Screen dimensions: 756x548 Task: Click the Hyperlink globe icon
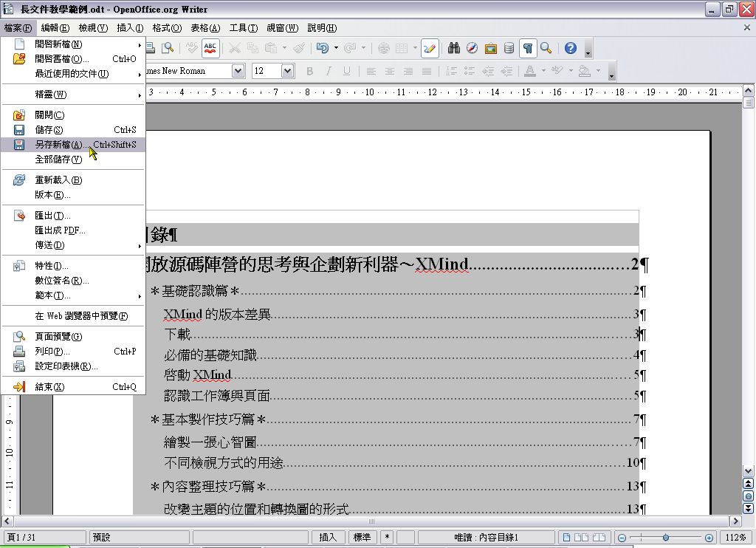click(384, 48)
